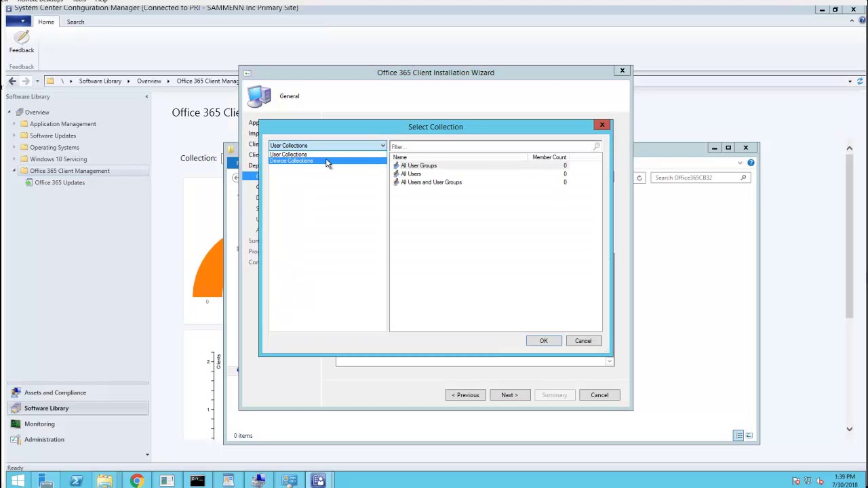This screenshot has width=868, height=488.
Task: Click the Office 365 Updates node icon
Action: click(x=29, y=182)
